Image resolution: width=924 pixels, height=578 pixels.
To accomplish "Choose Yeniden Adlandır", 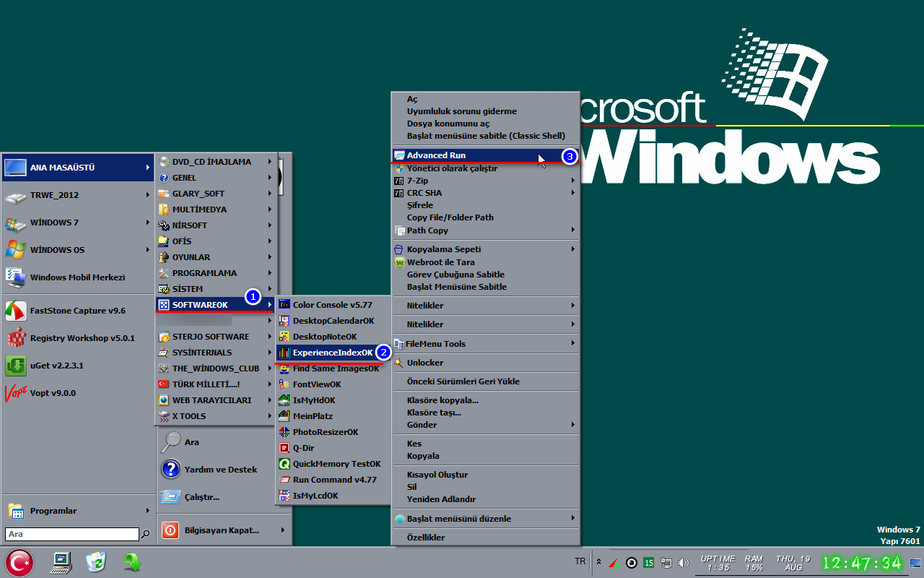I will click(x=486, y=499).
